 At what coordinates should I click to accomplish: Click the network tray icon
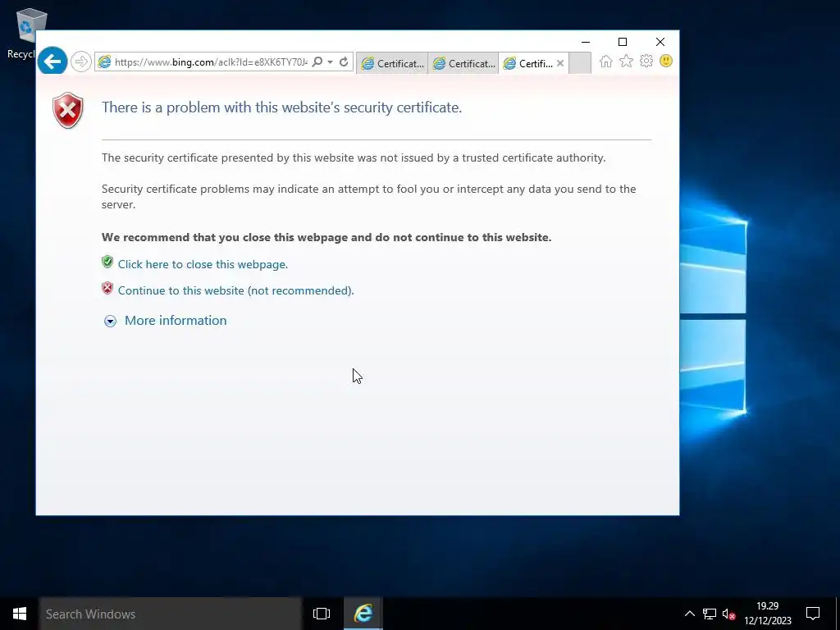710,614
